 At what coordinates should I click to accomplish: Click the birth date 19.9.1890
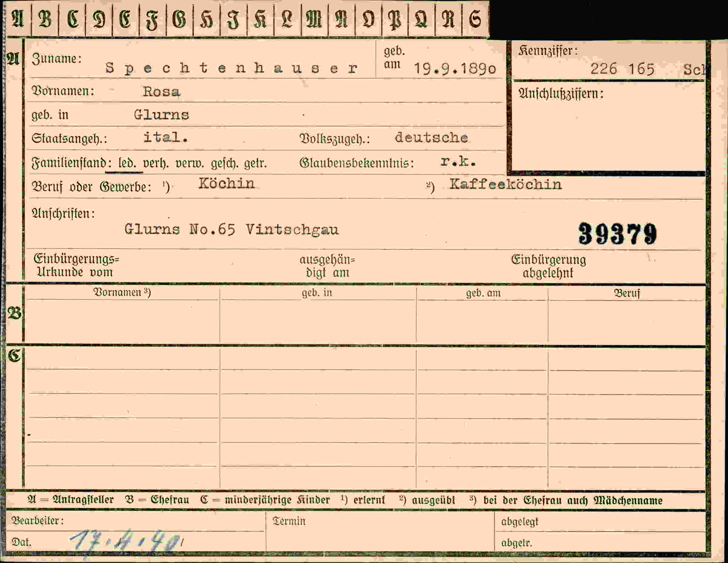click(455, 69)
